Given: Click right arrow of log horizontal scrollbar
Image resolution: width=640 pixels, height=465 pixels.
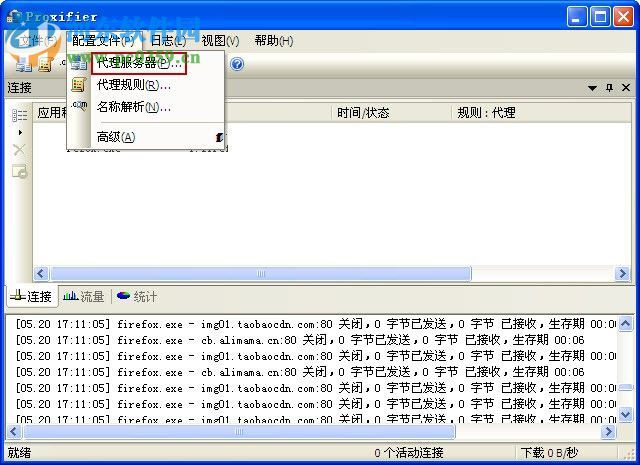Looking at the screenshot, I should [x=609, y=431].
